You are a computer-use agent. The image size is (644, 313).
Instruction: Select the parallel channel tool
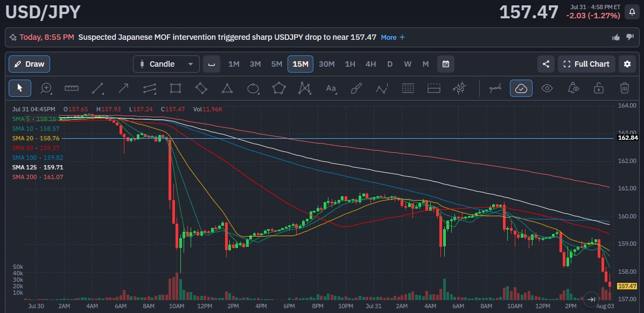(150, 88)
